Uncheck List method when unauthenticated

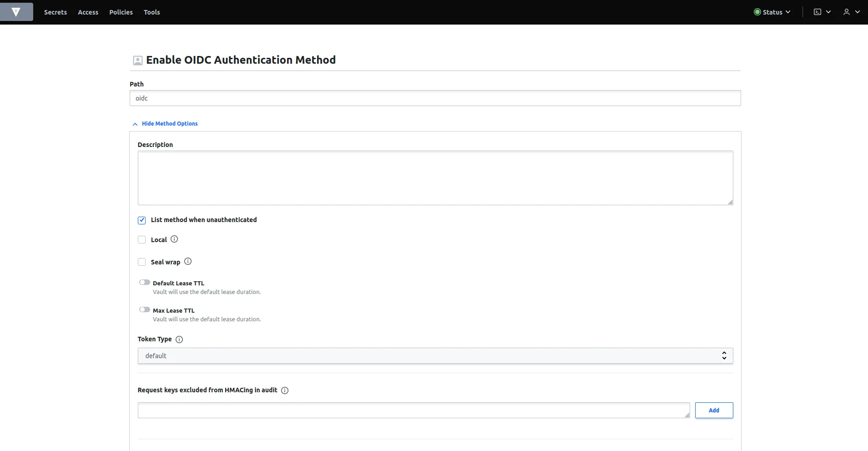click(x=142, y=220)
